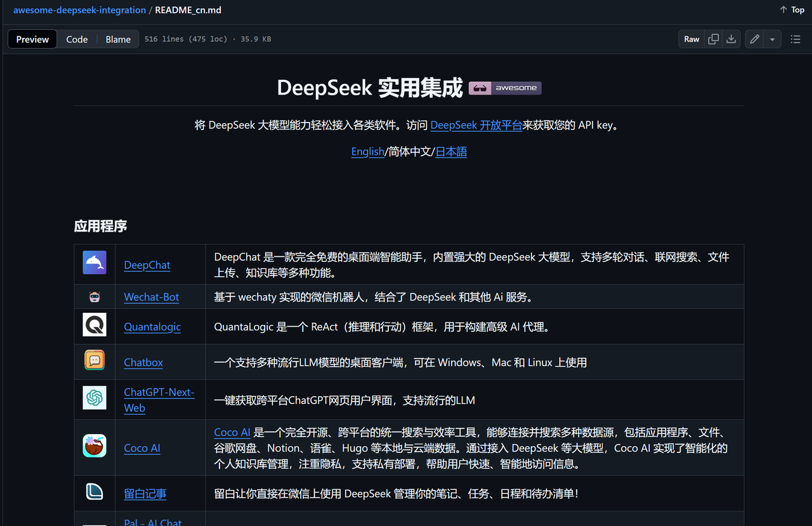Click the DeepChat description text
The image size is (812, 526).
(x=472, y=265)
